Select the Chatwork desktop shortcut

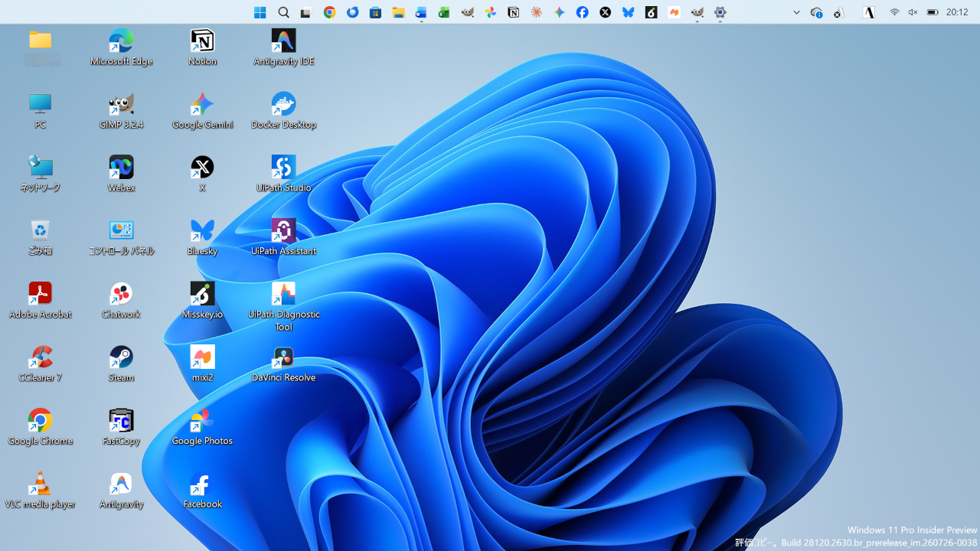(x=121, y=301)
